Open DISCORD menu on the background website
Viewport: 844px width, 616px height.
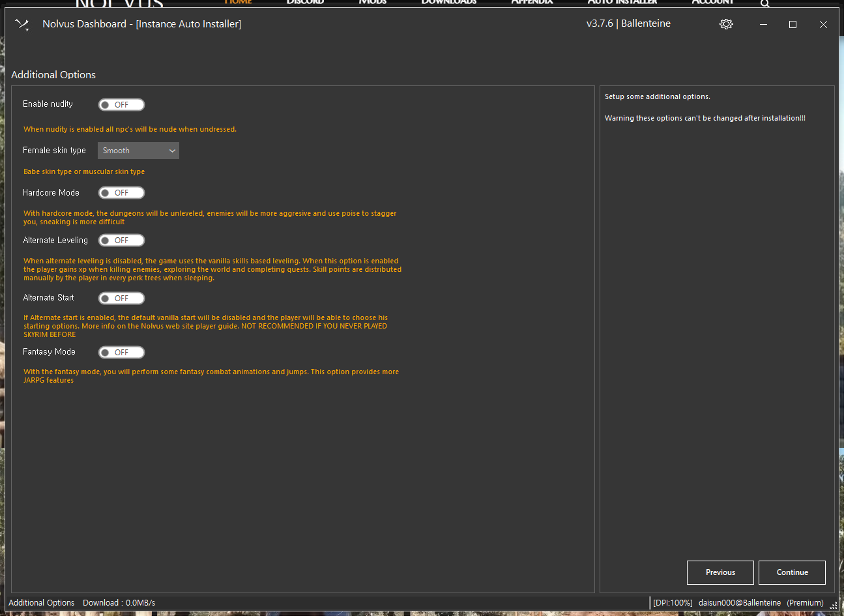pyautogui.click(x=305, y=2)
